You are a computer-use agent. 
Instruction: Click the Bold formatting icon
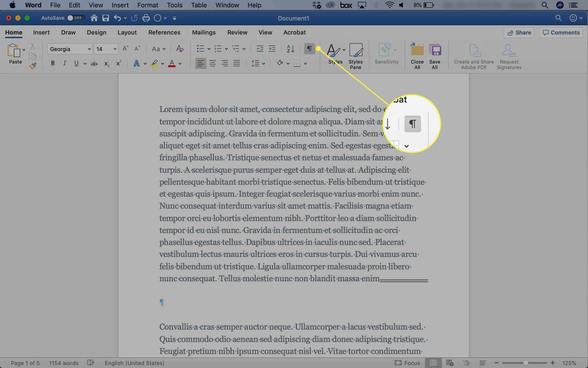point(53,64)
